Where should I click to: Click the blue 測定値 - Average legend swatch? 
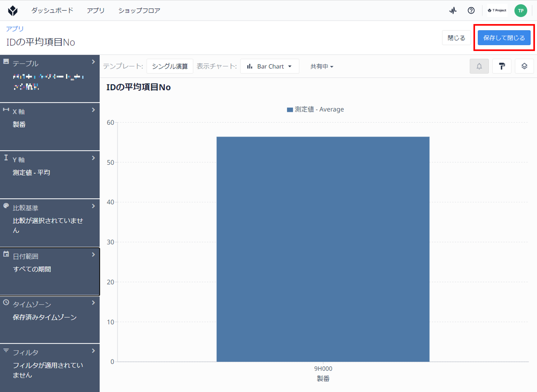click(x=290, y=110)
